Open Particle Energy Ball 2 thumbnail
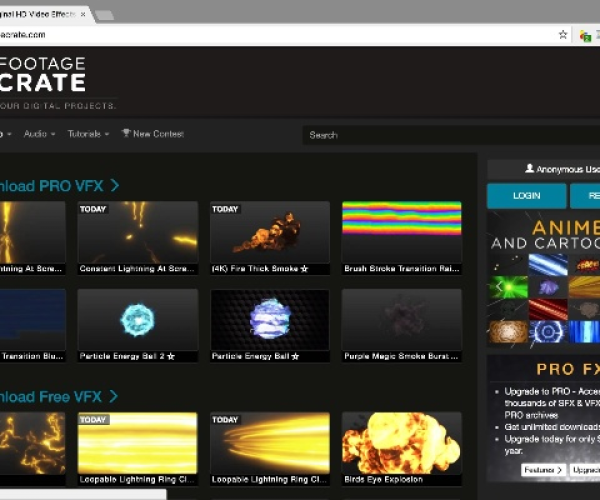 click(x=138, y=320)
